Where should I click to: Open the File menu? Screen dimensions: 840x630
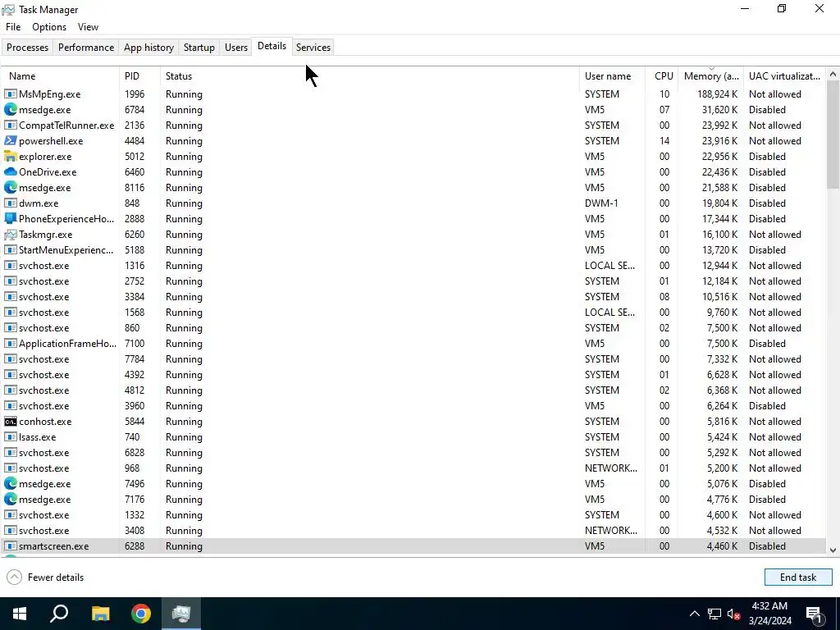[13, 27]
